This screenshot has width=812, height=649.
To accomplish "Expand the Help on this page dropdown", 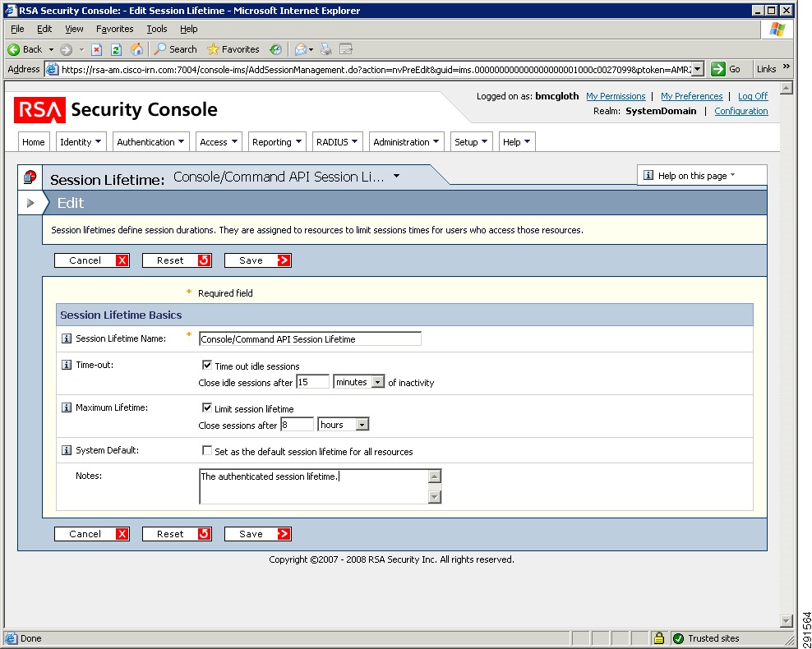I will (x=732, y=175).
